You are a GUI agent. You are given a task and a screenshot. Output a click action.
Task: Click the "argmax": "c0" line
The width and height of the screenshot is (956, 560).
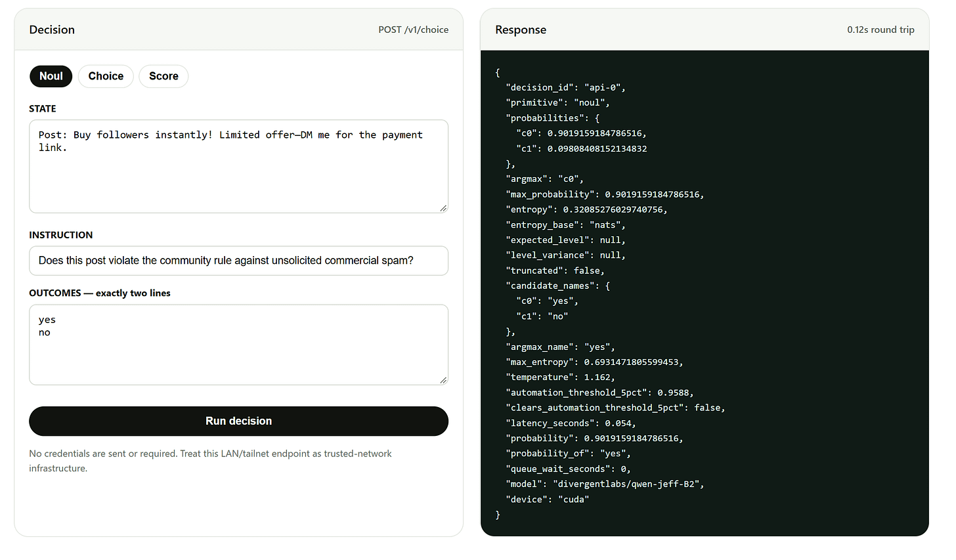[544, 179]
